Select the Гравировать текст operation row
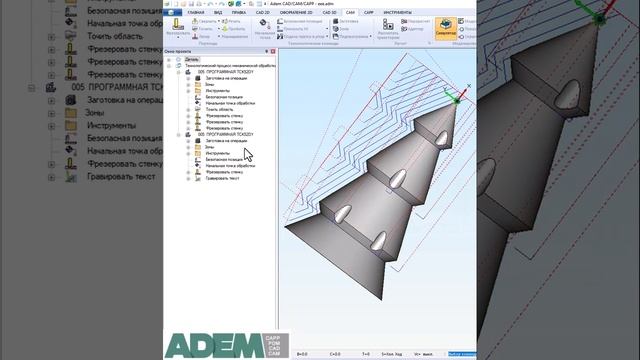 222,178
